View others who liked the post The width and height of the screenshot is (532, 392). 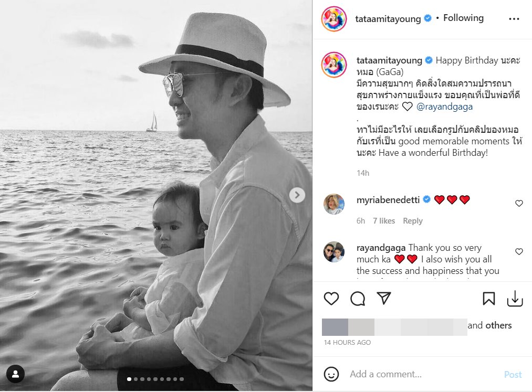[x=498, y=325]
